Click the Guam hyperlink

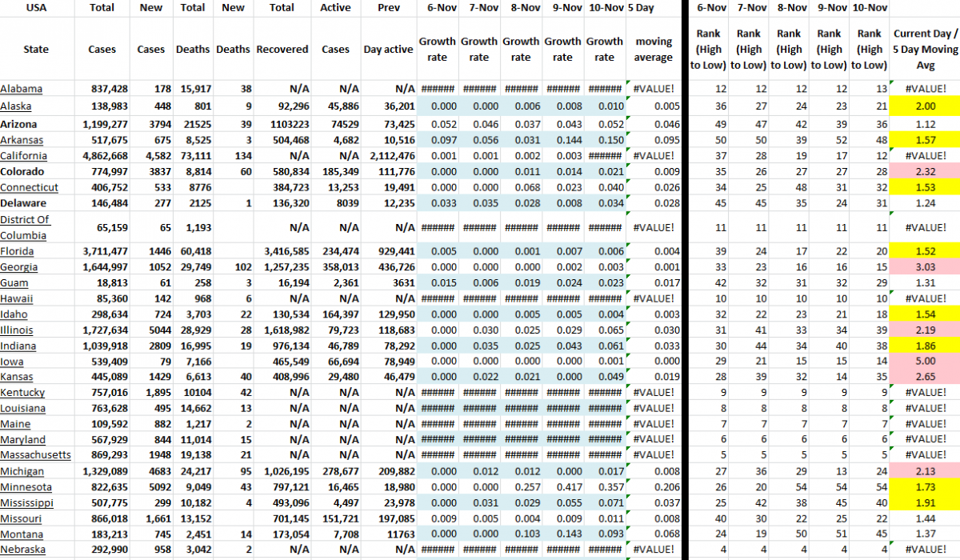(16, 282)
